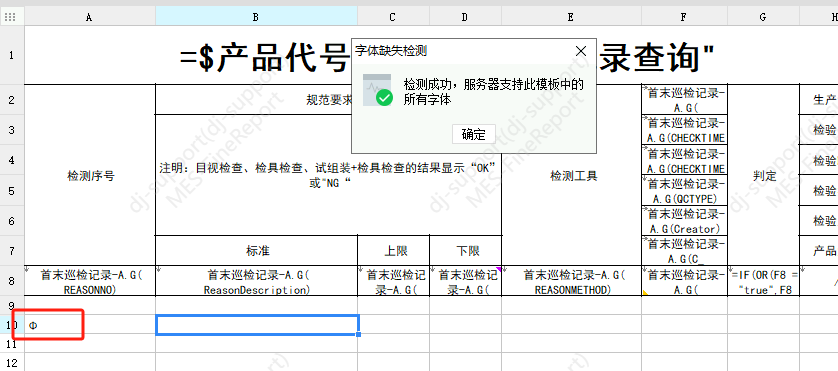
Task: Click the selected empty cell B10
Action: (257, 324)
